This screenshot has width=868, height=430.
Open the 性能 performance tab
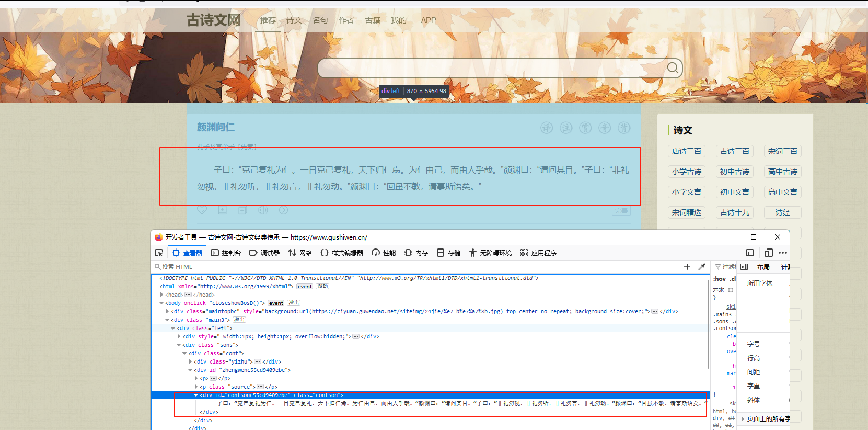tap(384, 253)
